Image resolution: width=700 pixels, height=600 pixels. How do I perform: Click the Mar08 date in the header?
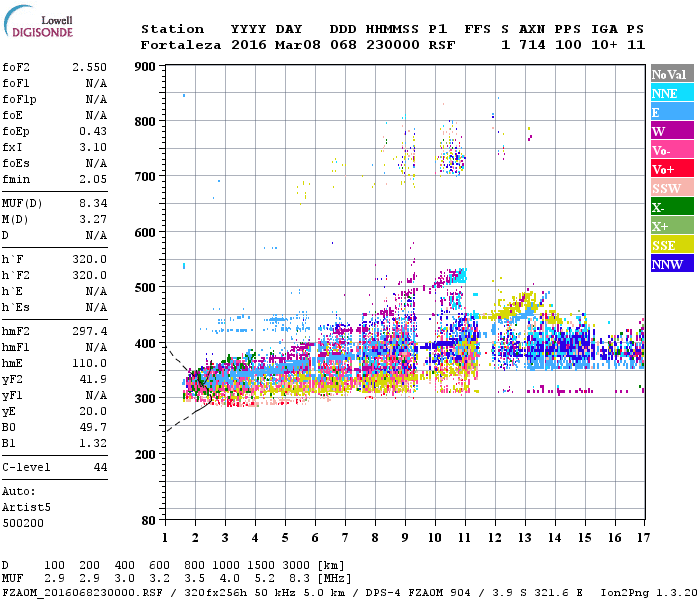coord(297,45)
